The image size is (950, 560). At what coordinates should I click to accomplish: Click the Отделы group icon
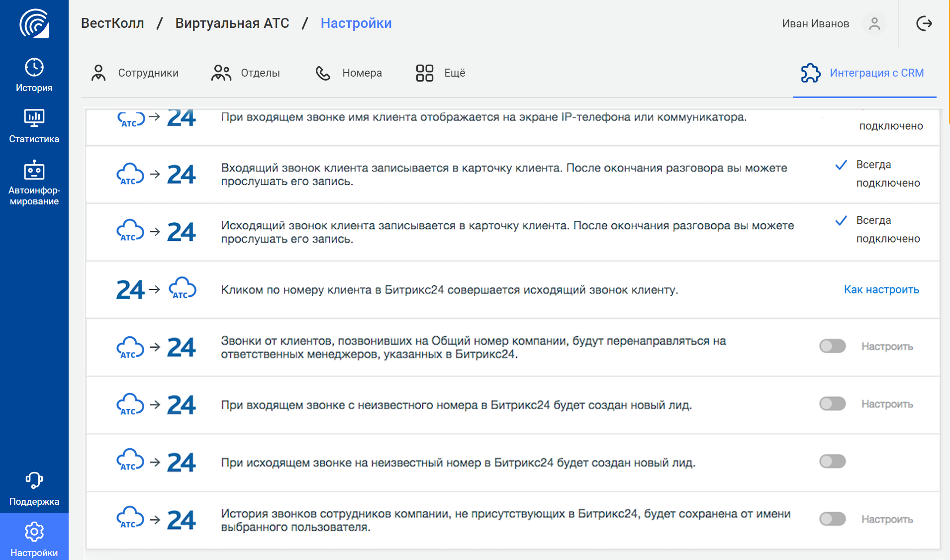click(x=221, y=73)
